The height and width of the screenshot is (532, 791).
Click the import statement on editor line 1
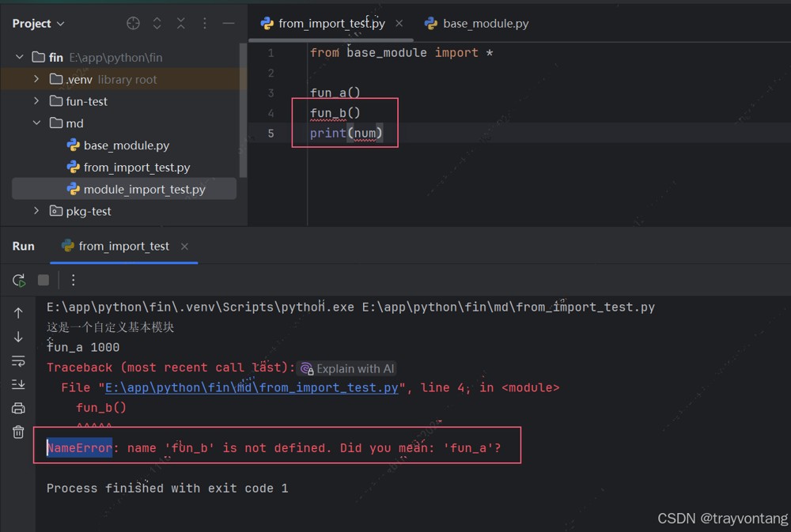pos(401,52)
